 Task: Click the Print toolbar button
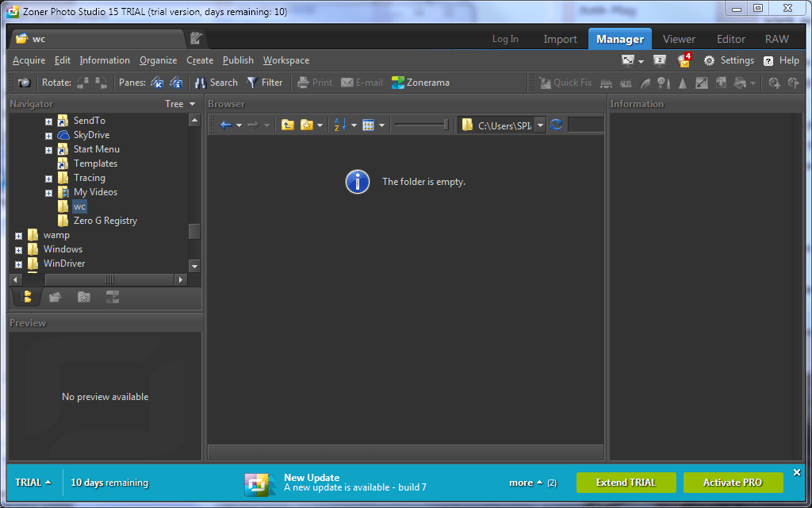[x=315, y=83]
